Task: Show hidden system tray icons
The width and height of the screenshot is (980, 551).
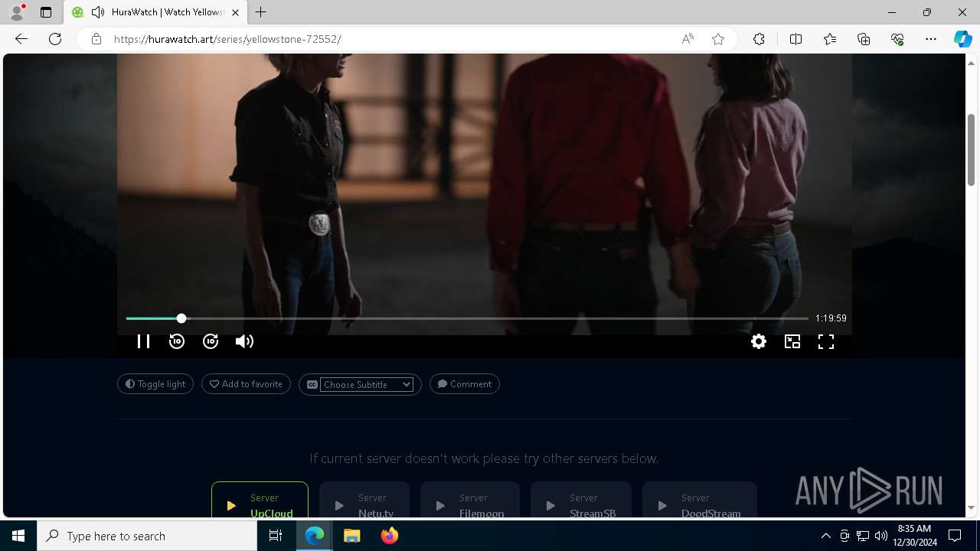Action: 825,536
